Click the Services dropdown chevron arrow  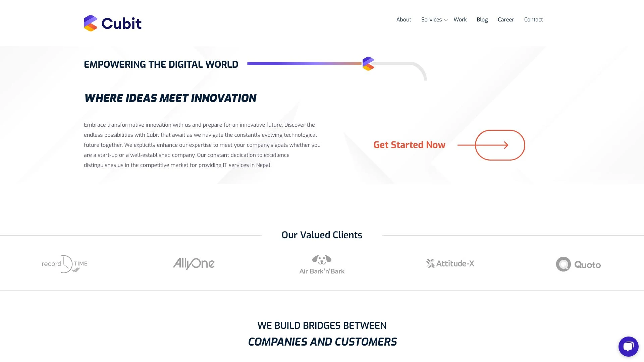[x=446, y=20]
